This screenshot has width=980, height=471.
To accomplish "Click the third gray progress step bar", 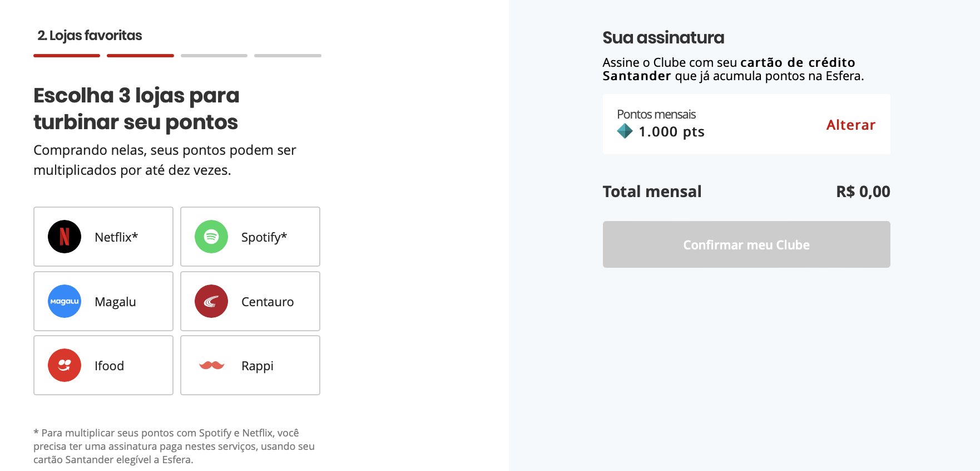I will tap(214, 56).
